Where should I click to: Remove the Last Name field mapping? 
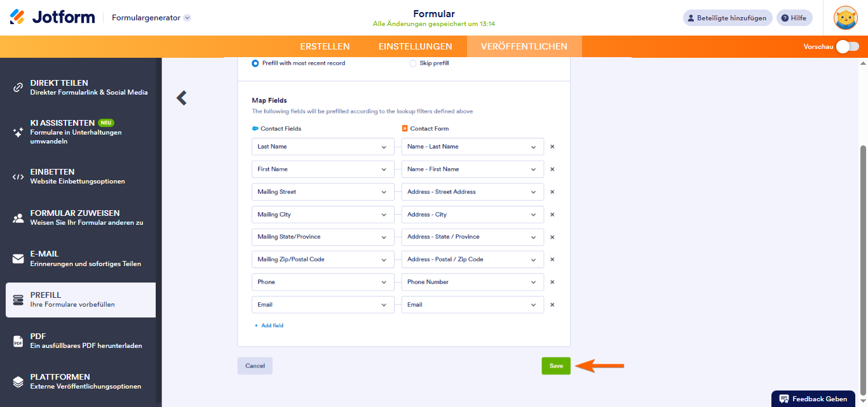pos(552,147)
